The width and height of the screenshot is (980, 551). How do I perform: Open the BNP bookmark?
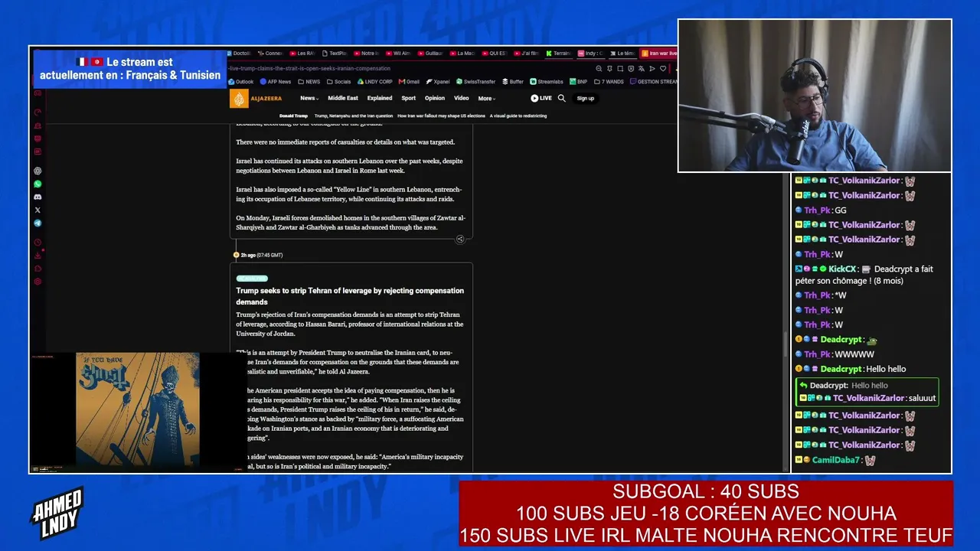coord(578,81)
